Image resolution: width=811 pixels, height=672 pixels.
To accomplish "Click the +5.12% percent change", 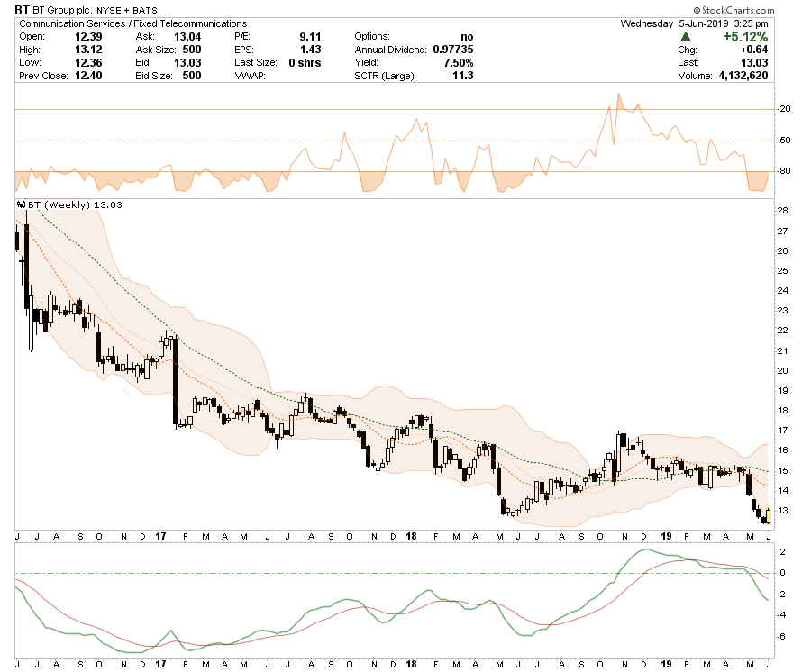I will pyautogui.click(x=745, y=37).
